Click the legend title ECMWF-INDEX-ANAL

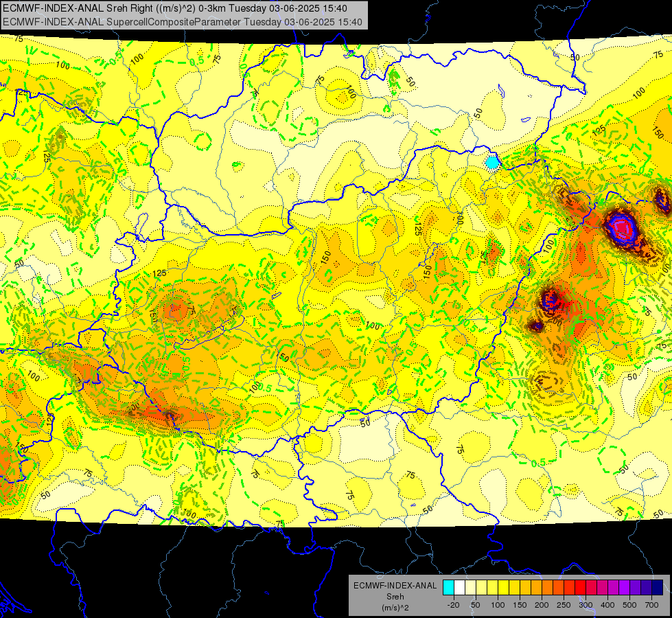[395, 586]
